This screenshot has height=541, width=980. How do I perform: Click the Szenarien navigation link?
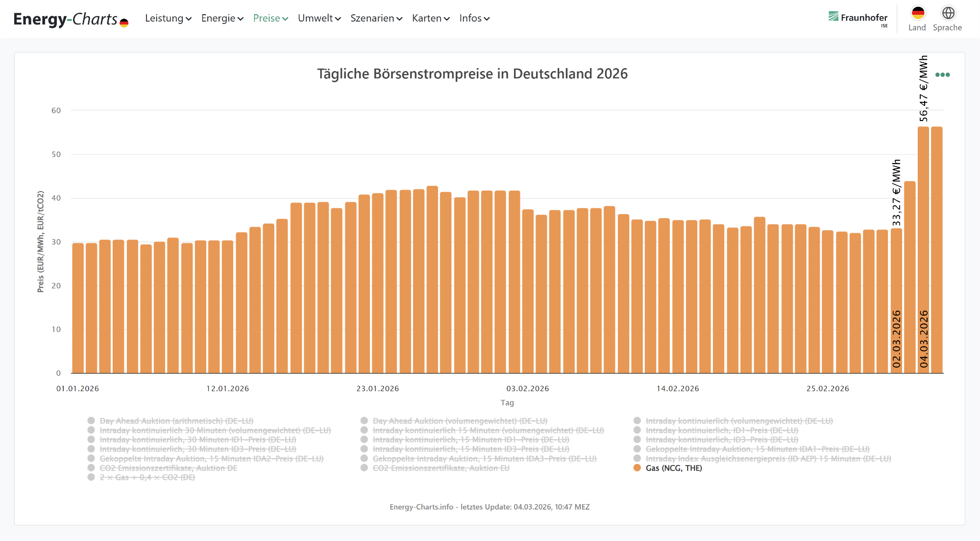click(x=376, y=18)
